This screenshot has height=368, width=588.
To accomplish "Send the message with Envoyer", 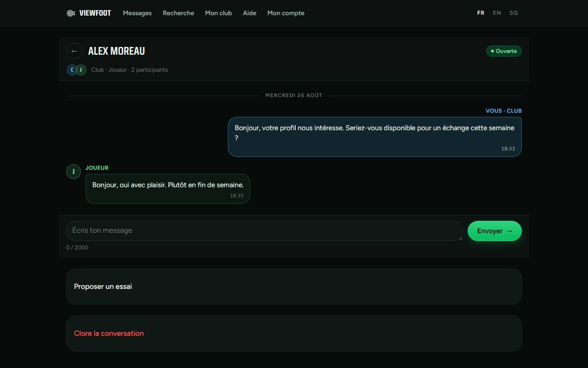I will point(495,231).
